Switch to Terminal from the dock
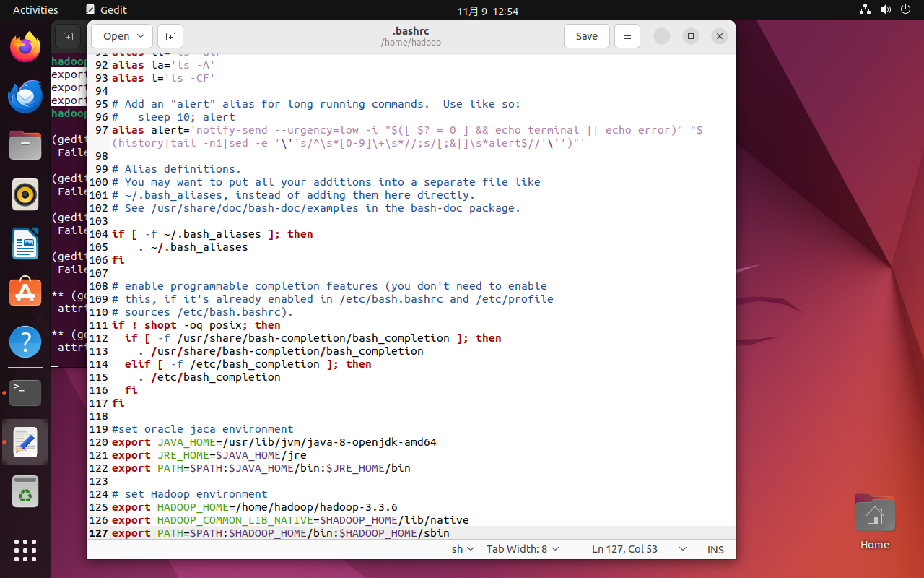The width and height of the screenshot is (924, 578). point(25,393)
